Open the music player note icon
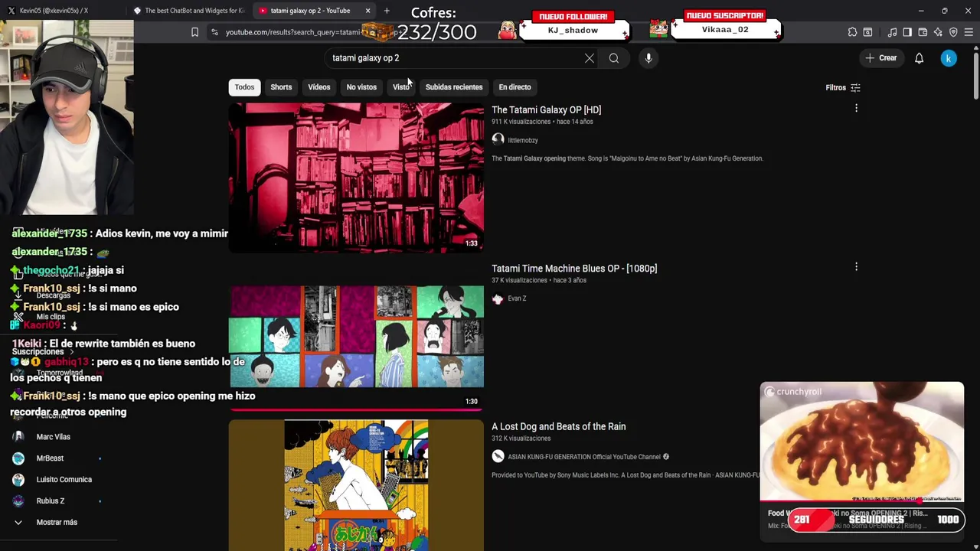This screenshot has width=980, height=551. [x=892, y=32]
